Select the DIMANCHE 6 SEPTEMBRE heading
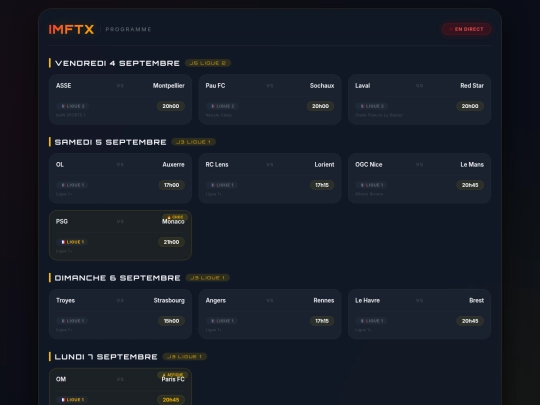 click(x=117, y=278)
